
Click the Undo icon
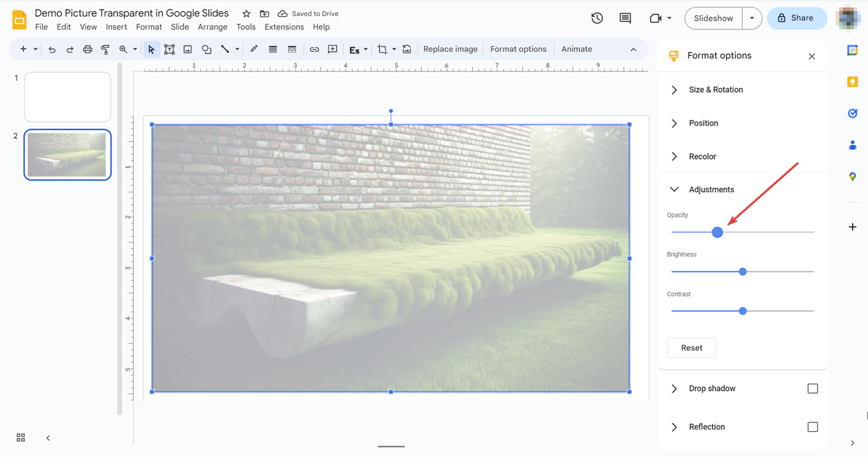51,49
